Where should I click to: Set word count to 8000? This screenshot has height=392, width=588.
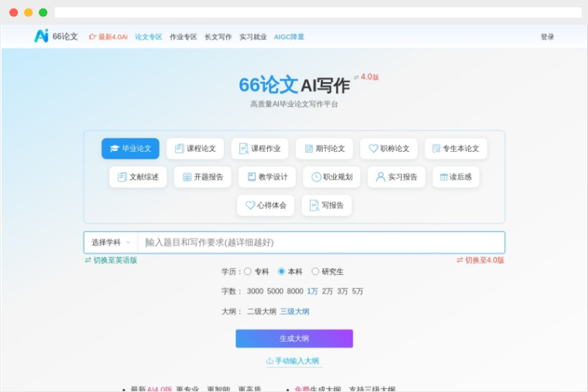[x=294, y=291]
